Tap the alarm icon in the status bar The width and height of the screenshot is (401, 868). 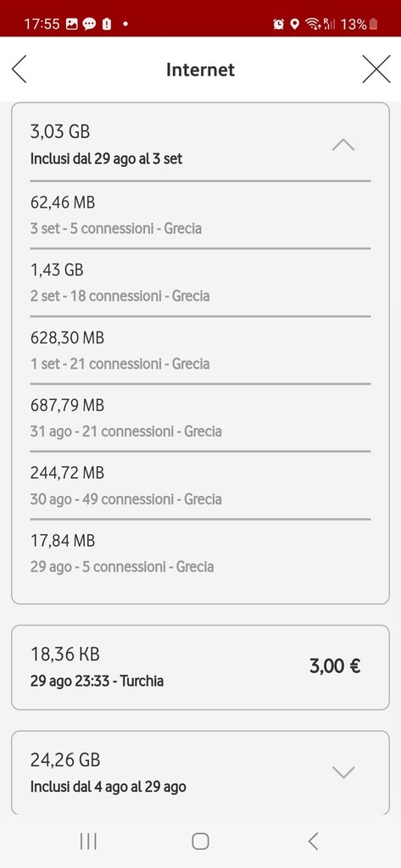click(279, 24)
